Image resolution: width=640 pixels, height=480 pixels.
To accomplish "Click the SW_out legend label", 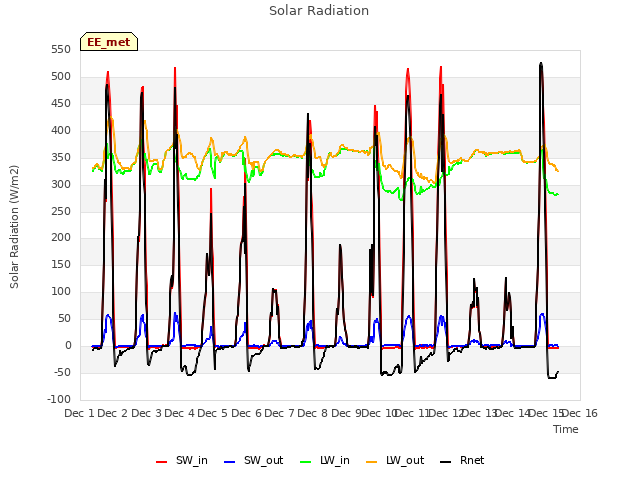I will pyautogui.click(x=264, y=460).
